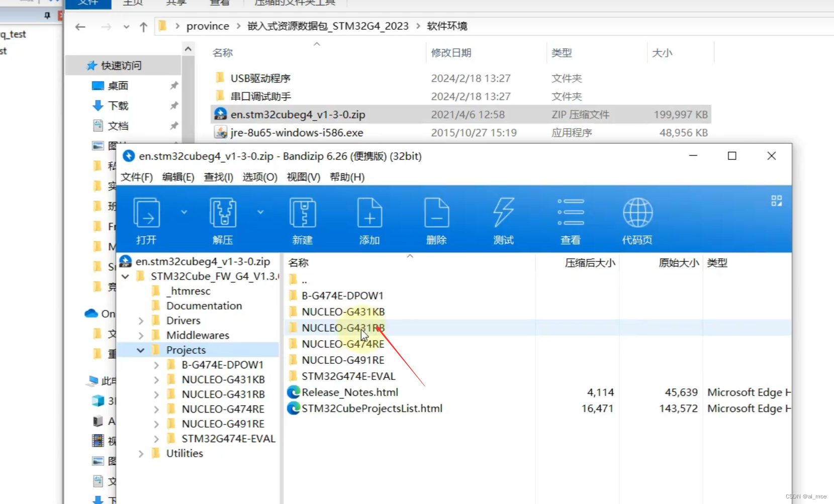Select en.stm32cubeg4_v1-3-0.zip root in tree
Image resolution: width=834 pixels, height=504 pixels.
(203, 261)
